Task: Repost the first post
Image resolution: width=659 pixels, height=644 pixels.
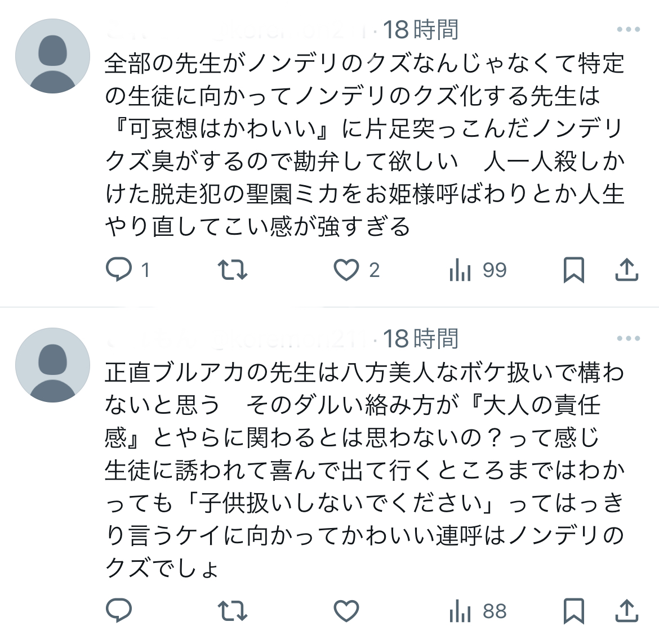Action: point(233,270)
